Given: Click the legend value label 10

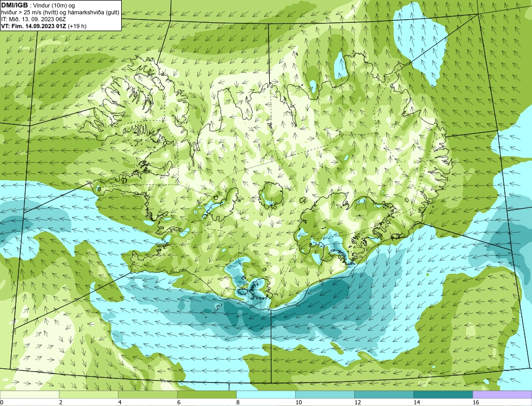Looking at the screenshot, I should click(x=298, y=402).
